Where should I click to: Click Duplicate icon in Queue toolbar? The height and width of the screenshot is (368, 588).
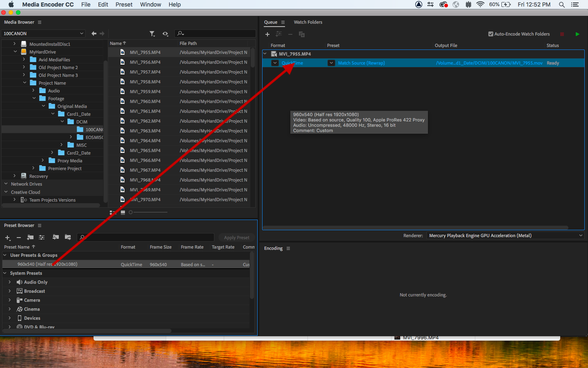coord(302,34)
